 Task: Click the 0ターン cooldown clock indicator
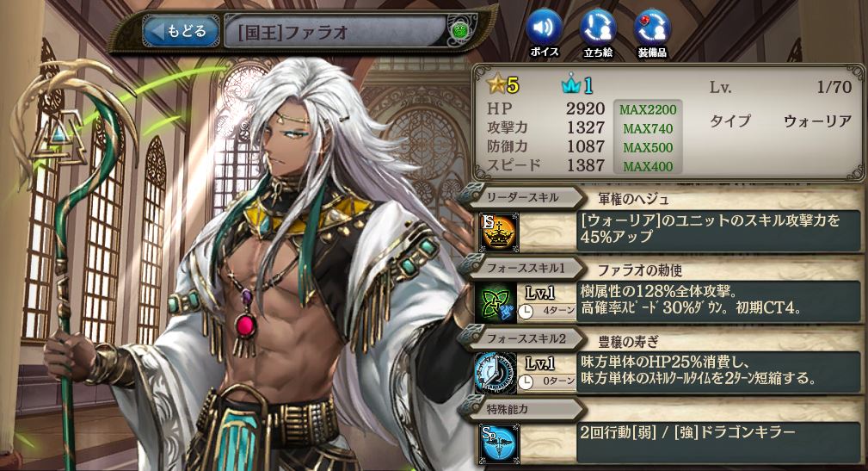pos(547,381)
